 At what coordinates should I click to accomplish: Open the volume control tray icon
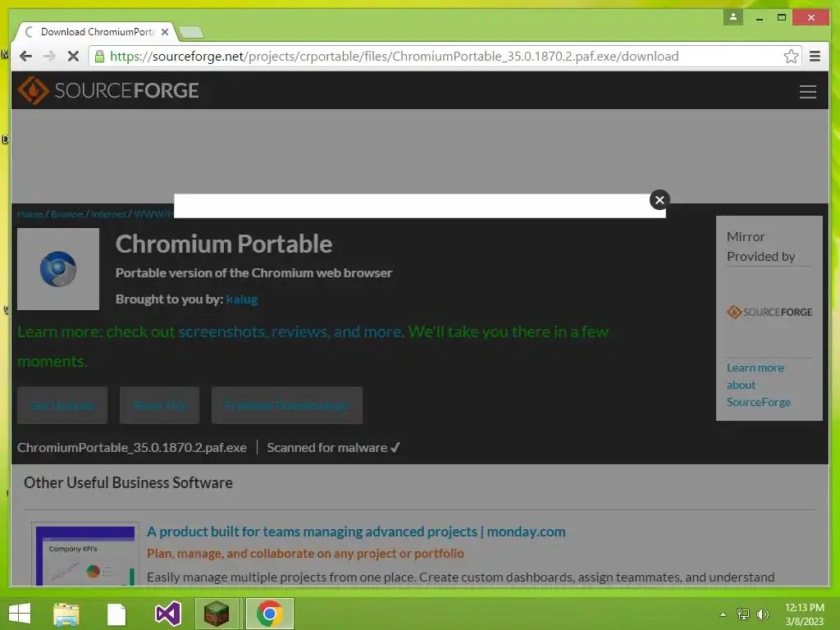[x=762, y=614]
